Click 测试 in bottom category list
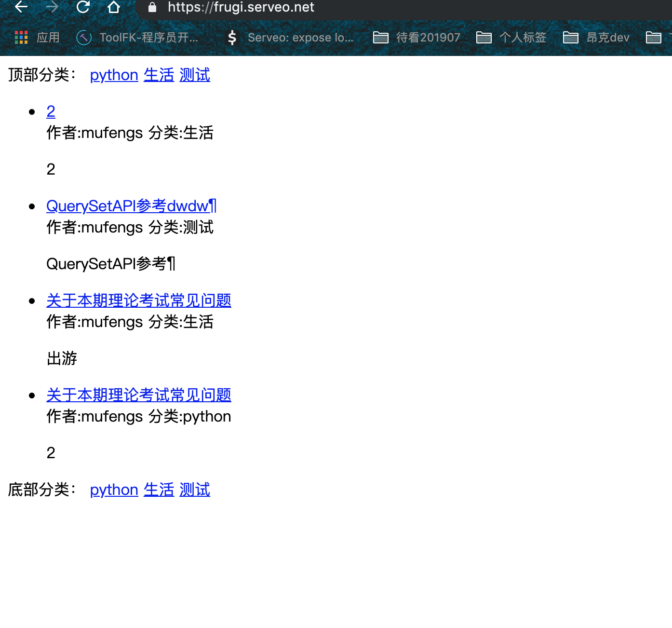 click(x=194, y=490)
